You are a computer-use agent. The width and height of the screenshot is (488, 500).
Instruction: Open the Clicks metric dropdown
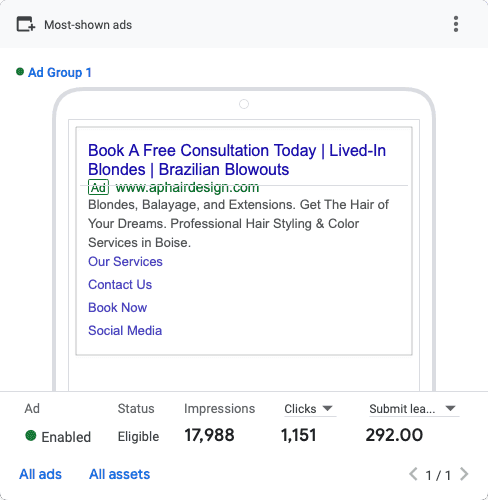click(309, 409)
